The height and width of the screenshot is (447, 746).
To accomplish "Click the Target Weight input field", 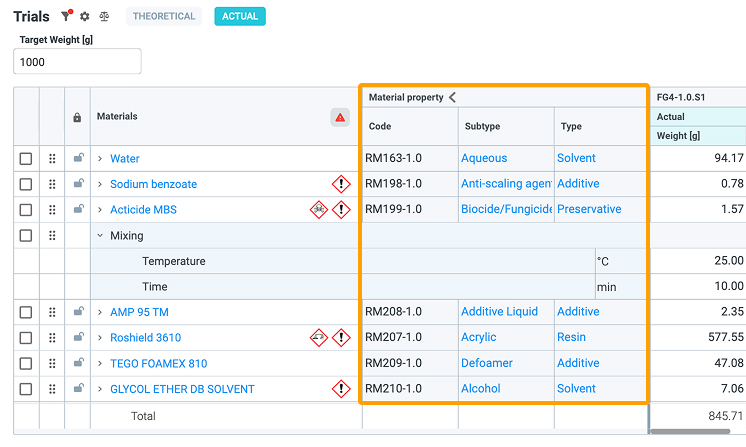I will pyautogui.click(x=77, y=61).
